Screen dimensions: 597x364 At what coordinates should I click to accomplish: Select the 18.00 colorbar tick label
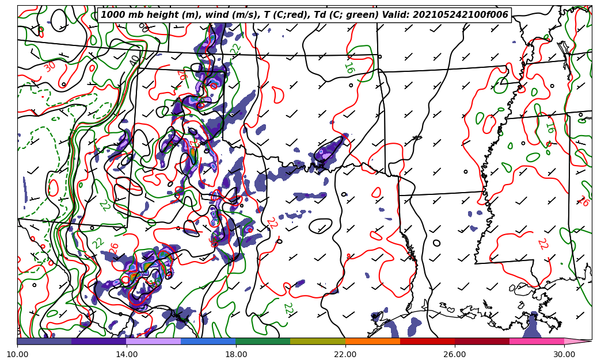click(x=236, y=354)
